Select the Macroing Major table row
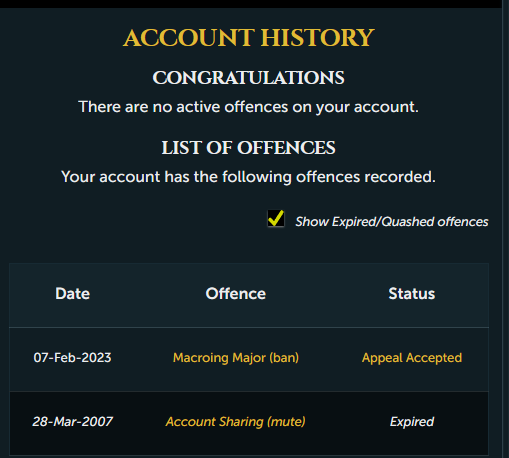The image size is (509, 458). click(249, 359)
